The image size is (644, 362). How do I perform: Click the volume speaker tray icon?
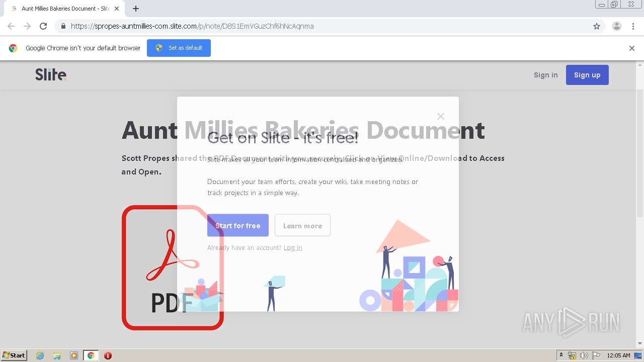(584, 355)
